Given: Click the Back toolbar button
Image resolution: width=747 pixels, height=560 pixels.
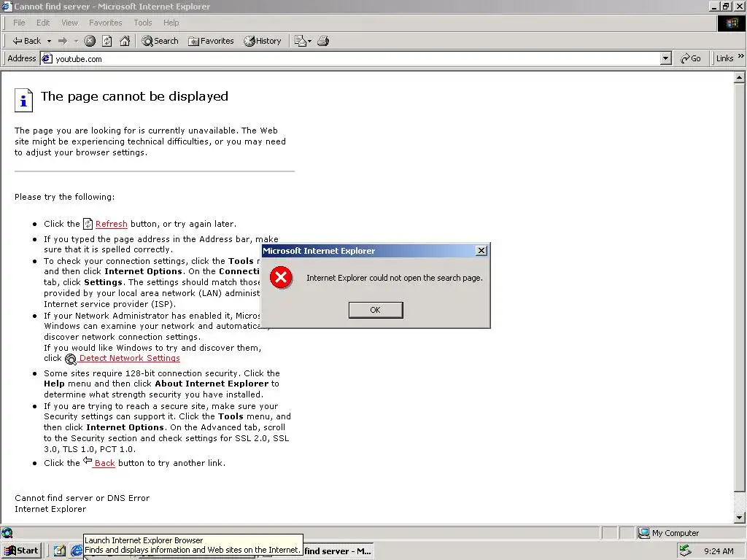Looking at the screenshot, I should click(x=27, y=41).
